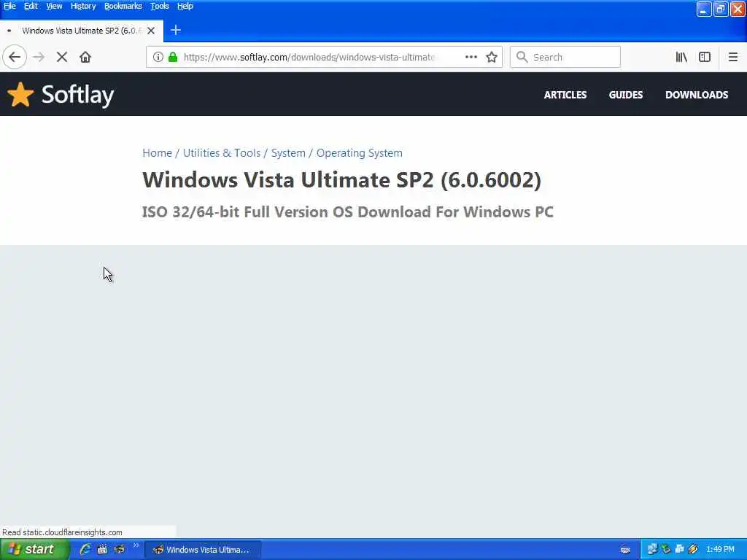Open page actions three-dots menu
The width and height of the screenshot is (747, 560).
pos(471,57)
